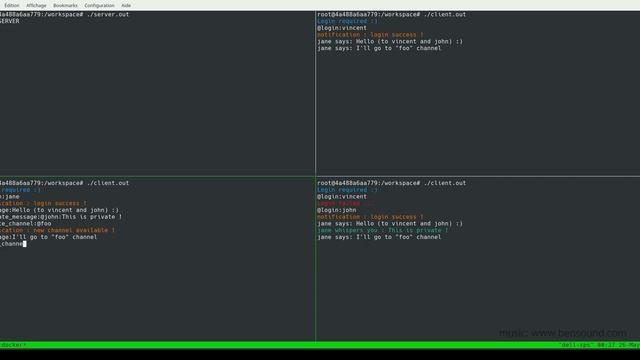
Task: Click the 'jane whispers you : This is private !' line
Action: pos(383,230)
